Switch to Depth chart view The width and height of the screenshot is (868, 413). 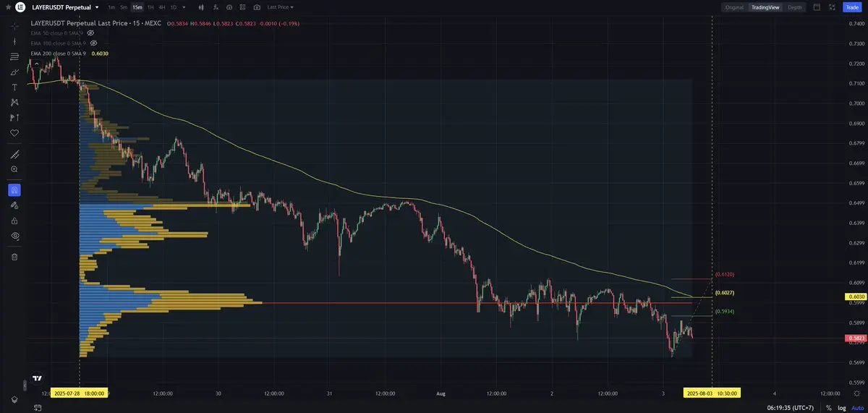[x=795, y=7]
